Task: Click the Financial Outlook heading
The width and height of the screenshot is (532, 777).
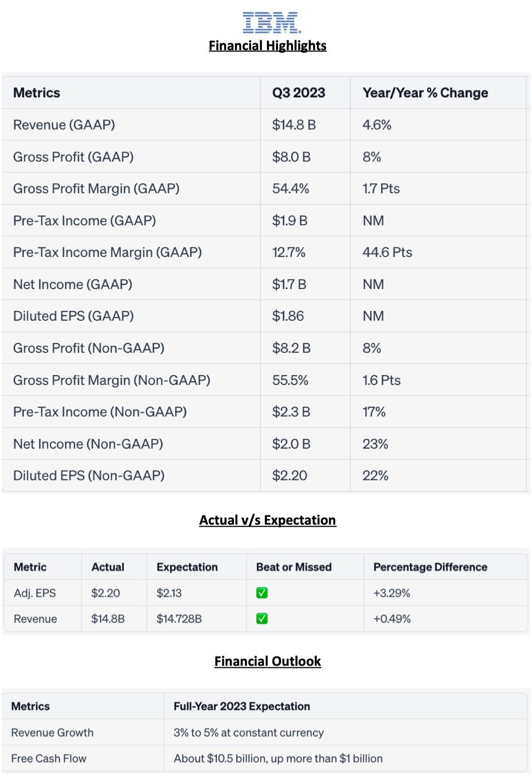Action: (267, 661)
